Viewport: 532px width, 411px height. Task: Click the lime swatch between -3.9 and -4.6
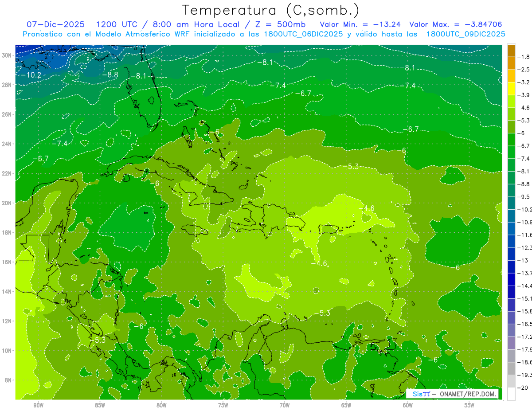point(511,101)
